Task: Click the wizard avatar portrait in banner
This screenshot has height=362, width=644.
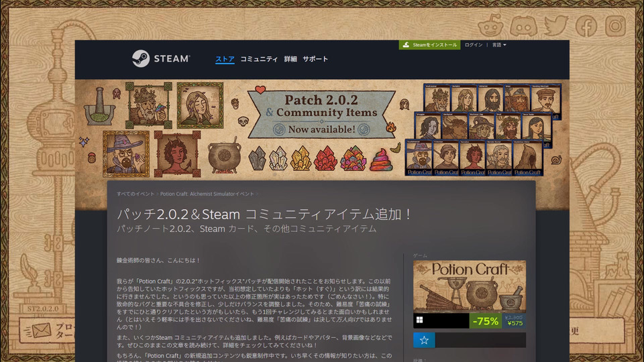Action: 126,154
